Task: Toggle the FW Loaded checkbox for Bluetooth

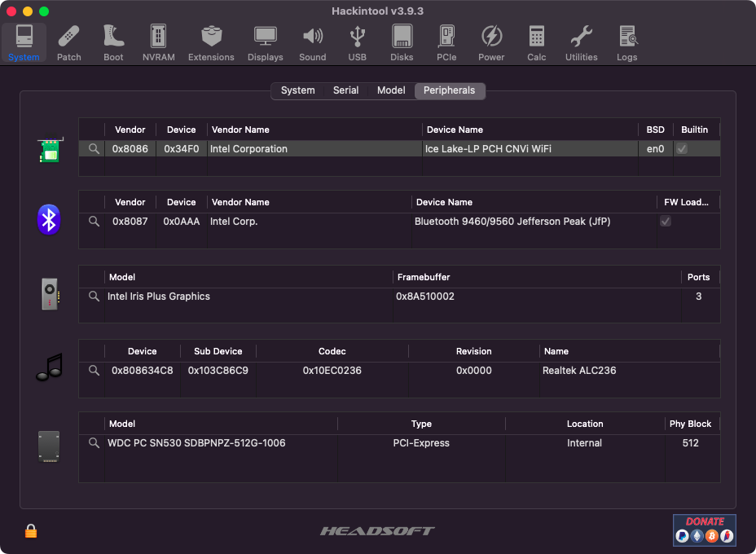Action: pyautogui.click(x=666, y=222)
